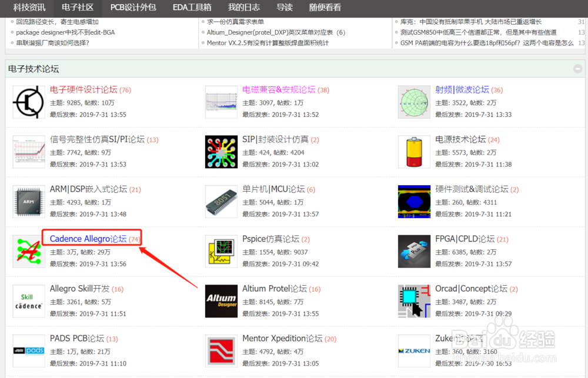
Task: Visit the 射频|微波论坛 link
Action: [x=462, y=89]
